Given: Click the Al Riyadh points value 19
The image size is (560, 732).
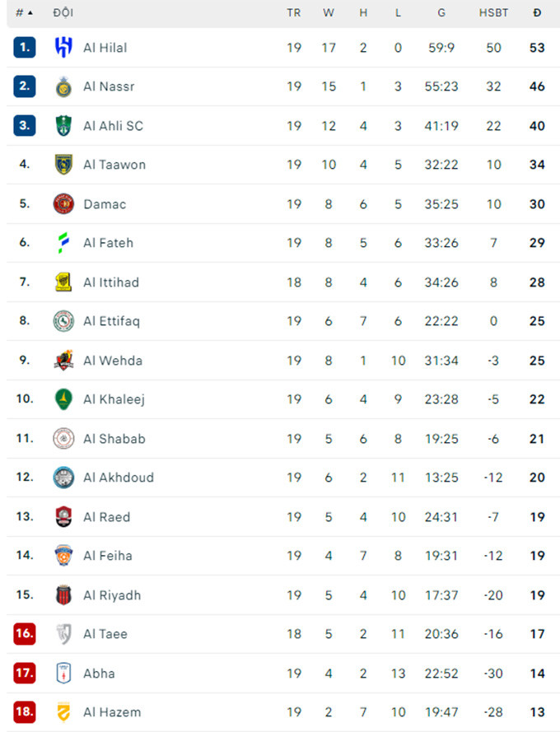Looking at the screenshot, I should [x=537, y=595].
